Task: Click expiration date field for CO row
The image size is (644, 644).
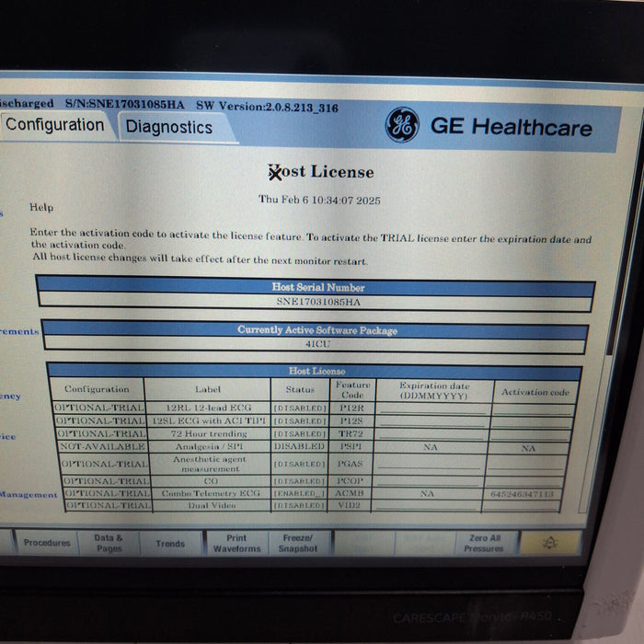Action: (429, 481)
